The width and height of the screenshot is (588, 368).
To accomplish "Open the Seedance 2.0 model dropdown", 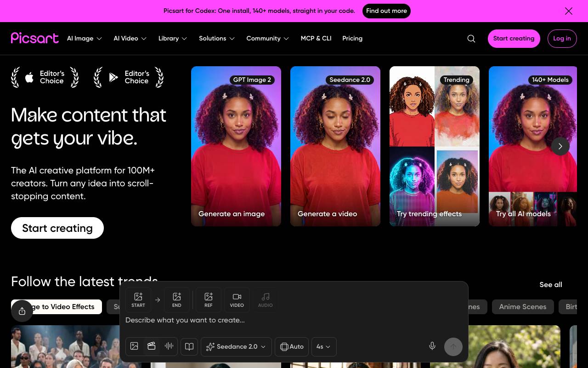I will click(x=236, y=346).
